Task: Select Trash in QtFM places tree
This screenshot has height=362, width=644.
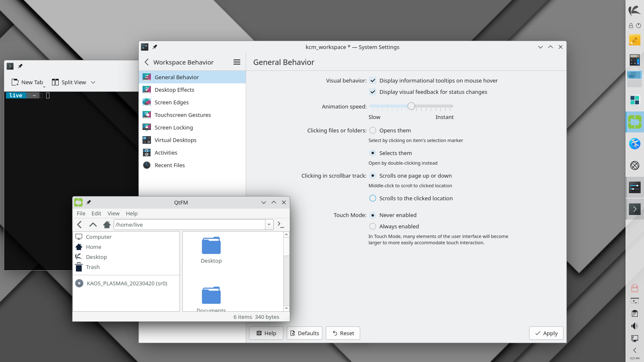Action: [126, 267]
